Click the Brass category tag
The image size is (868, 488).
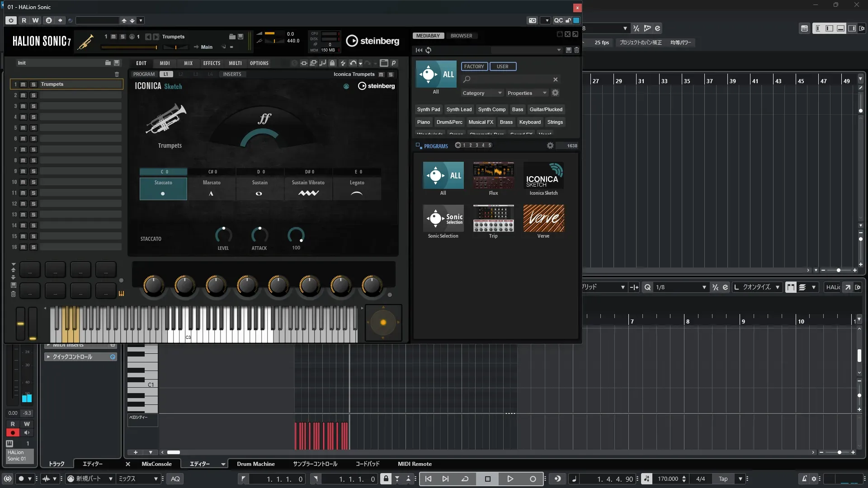[506, 122]
